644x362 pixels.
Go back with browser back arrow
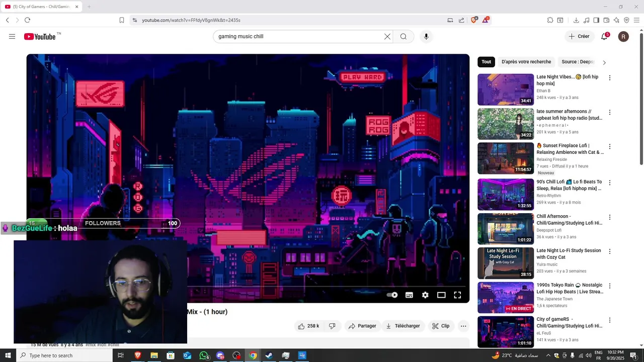tap(8, 20)
